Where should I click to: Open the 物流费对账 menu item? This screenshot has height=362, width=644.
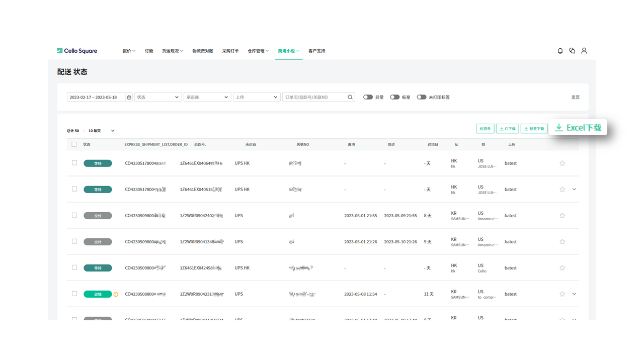(203, 51)
